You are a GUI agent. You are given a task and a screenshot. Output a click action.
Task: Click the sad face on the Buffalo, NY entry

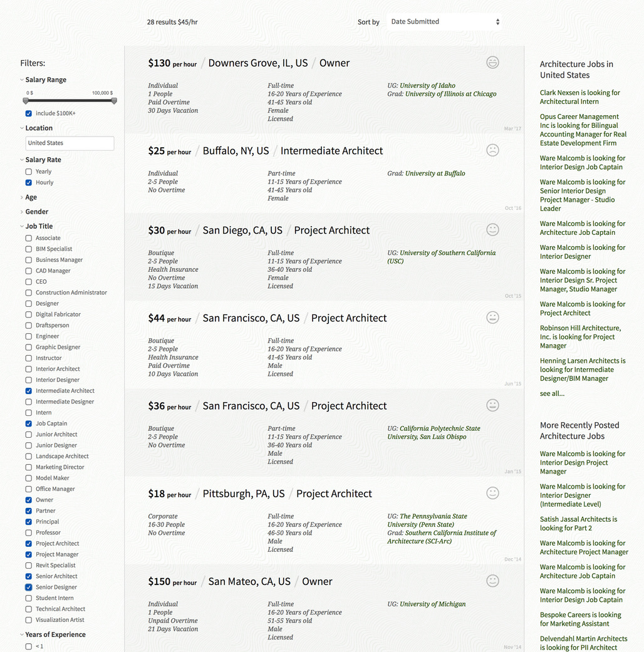493,150
